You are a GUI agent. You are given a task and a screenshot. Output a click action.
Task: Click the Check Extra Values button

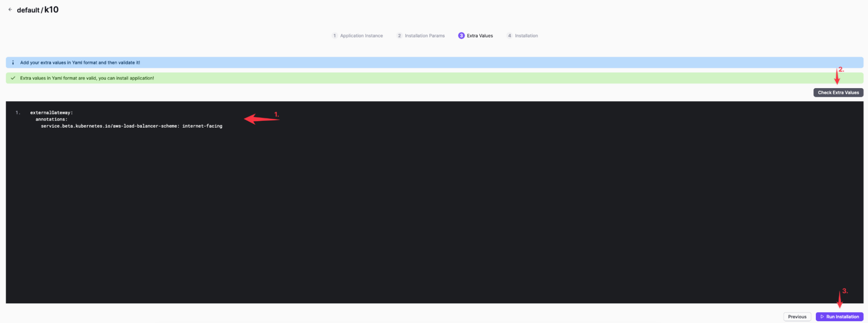tap(838, 92)
